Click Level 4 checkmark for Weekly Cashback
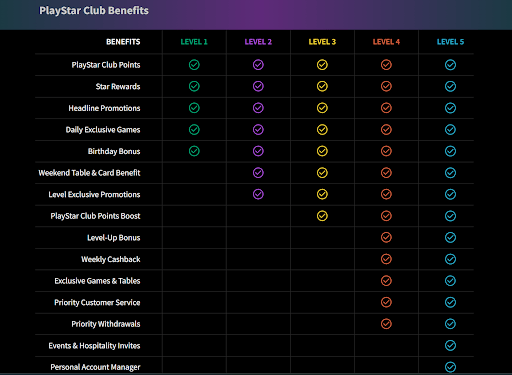This screenshot has width=512, height=375. pos(386,259)
